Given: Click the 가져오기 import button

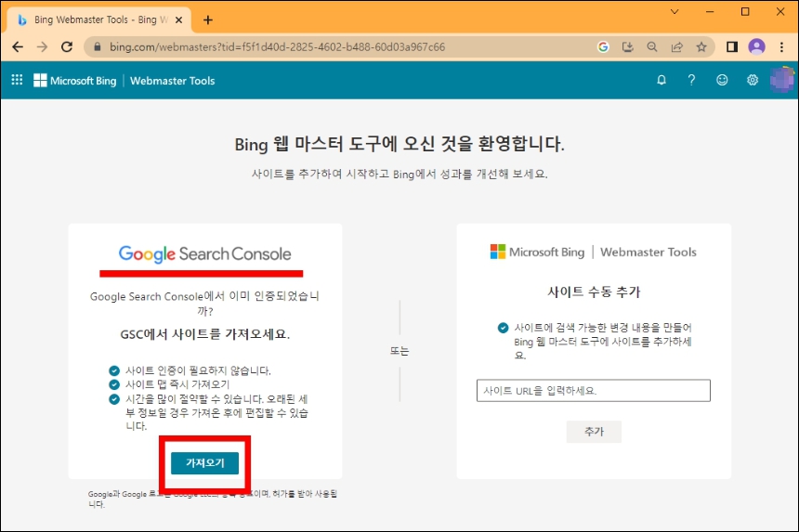Looking at the screenshot, I should (x=204, y=462).
